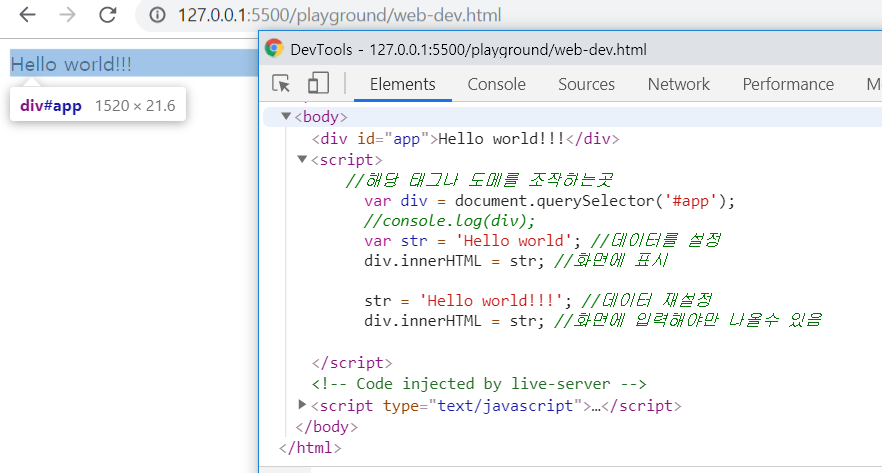This screenshot has width=882, height=473.
Task: Click the div#app inspect tooltip
Action: pyautogui.click(x=98, y=105)
